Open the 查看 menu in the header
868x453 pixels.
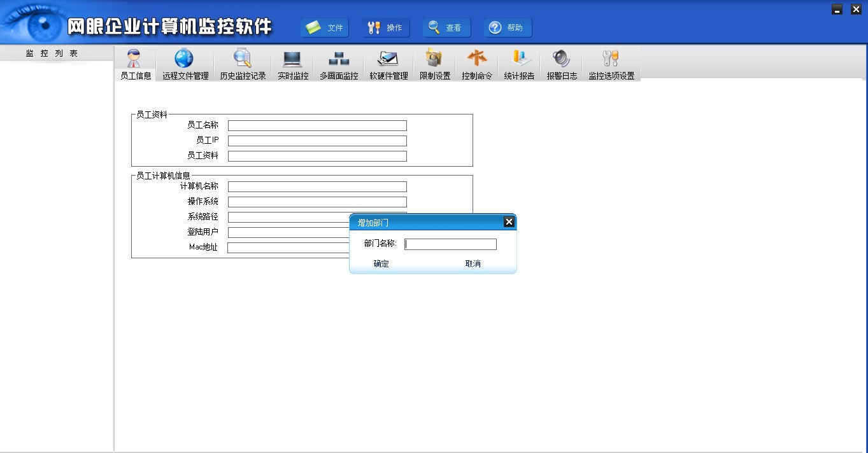[x=446, y=27]
